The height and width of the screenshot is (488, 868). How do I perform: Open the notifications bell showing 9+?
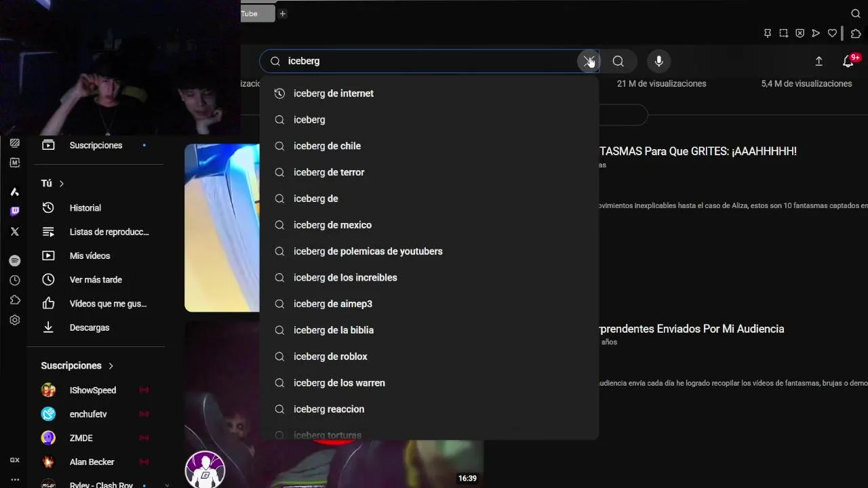848,61
